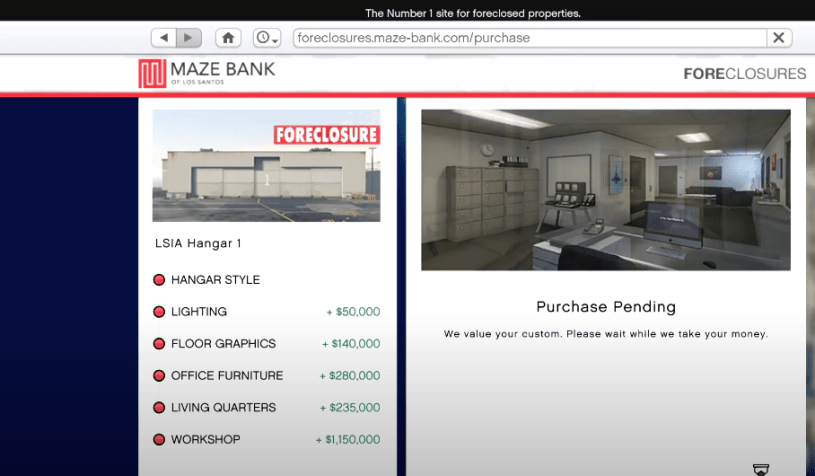Viewport: 815px width, 476px height.
Task: Click the 'We value your custom' message
Action: click(x=606, y=334)
